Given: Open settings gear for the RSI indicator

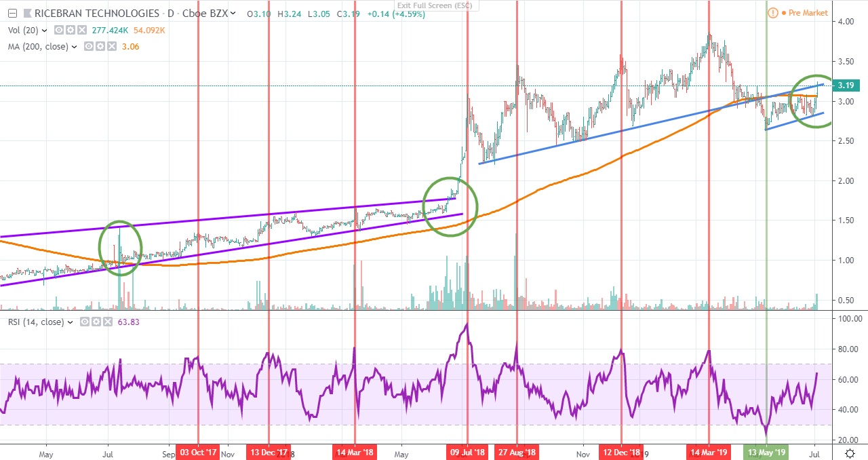Looking at the screenshot, I should tap(96, 322).
